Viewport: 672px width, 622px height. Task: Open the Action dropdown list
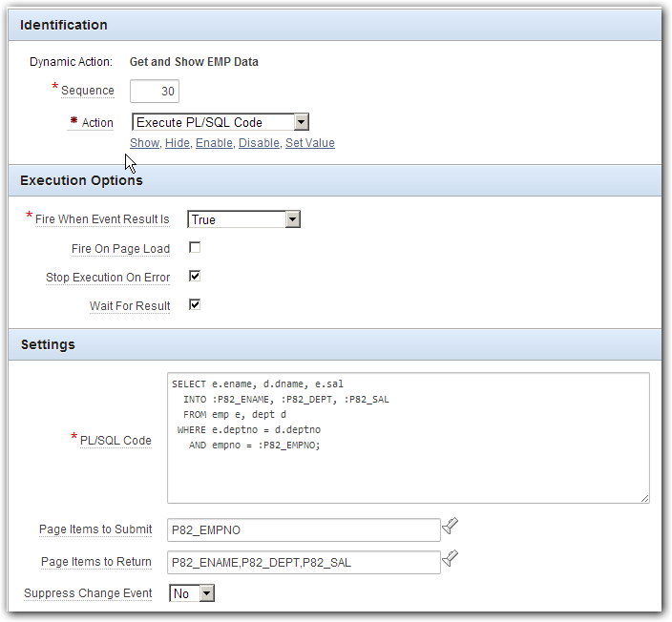220,122
